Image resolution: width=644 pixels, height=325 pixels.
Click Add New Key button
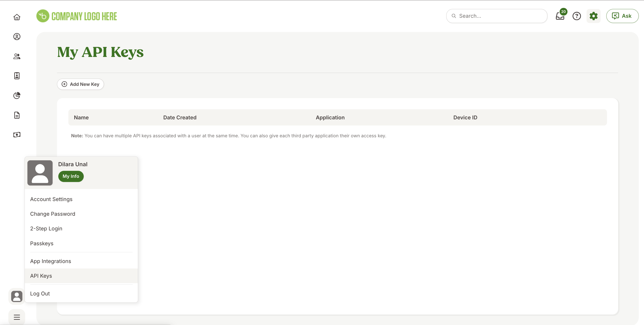[80, 84]
